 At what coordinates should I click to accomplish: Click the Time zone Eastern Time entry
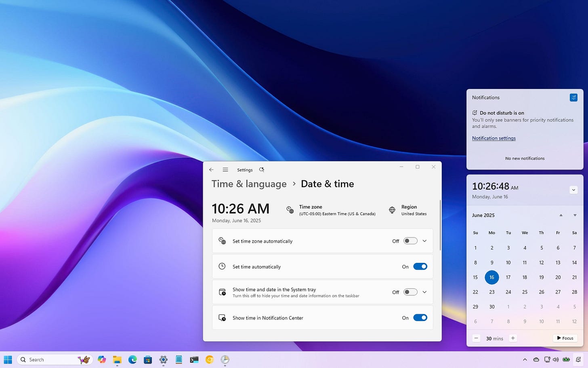(x=331, y=210)
